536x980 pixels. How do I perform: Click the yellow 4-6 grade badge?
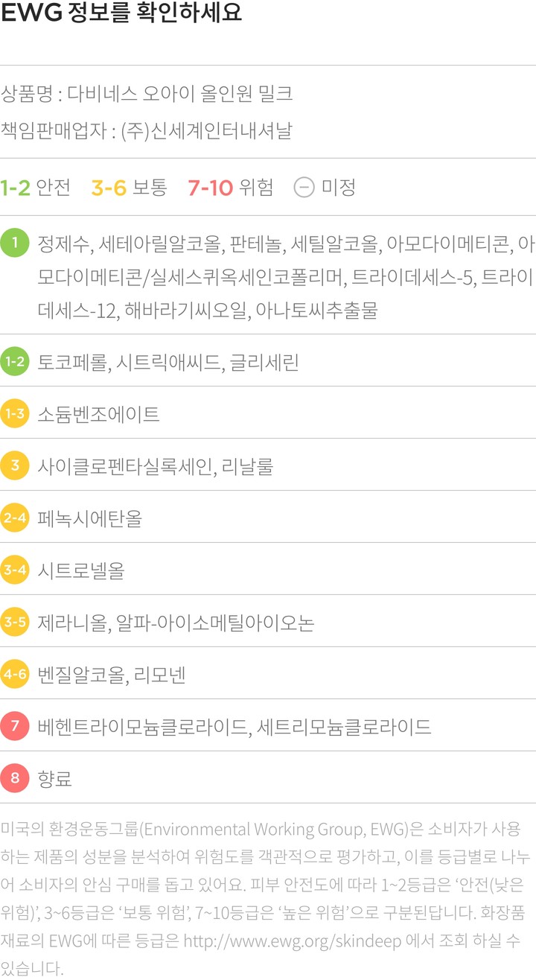(15, 675)
